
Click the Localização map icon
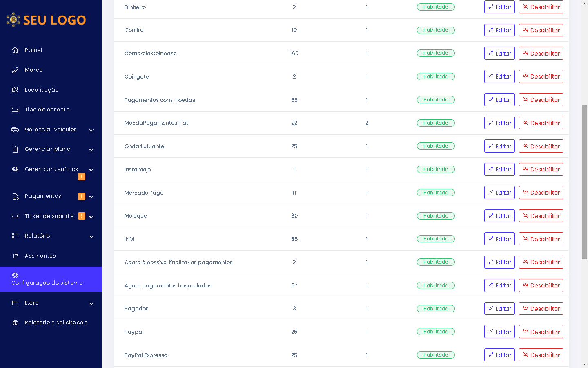15,90
